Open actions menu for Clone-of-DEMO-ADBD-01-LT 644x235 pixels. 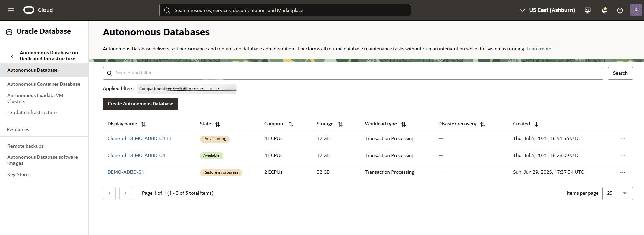(x=623, y=139)
